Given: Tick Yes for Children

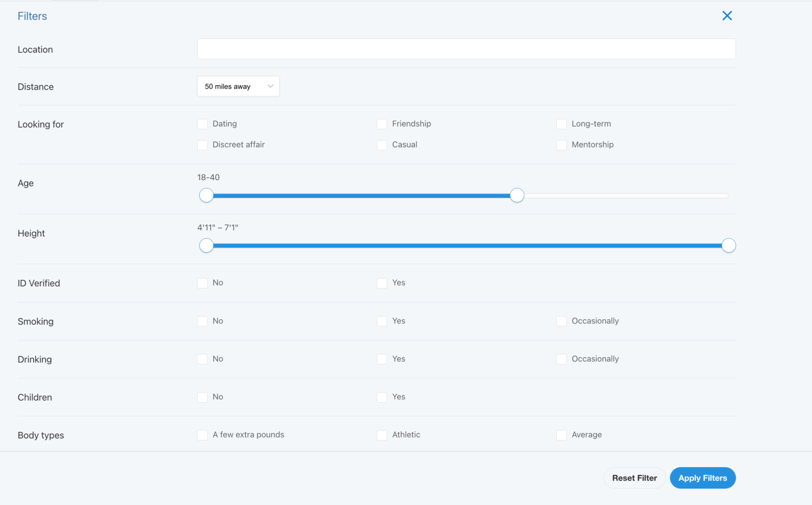Looking at the screenshot, I should coord(382,397).
